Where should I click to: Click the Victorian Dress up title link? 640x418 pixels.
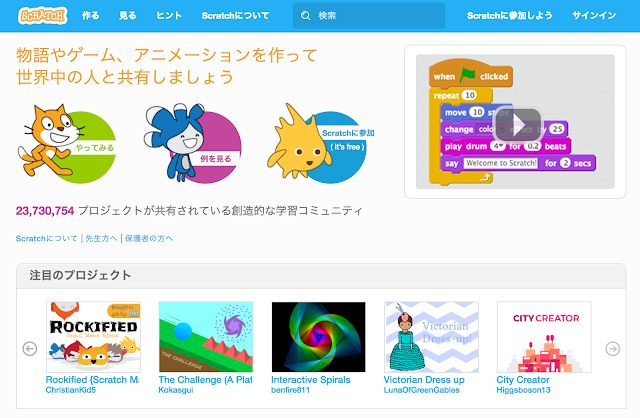pyautogui.click(x=424, y=380)
